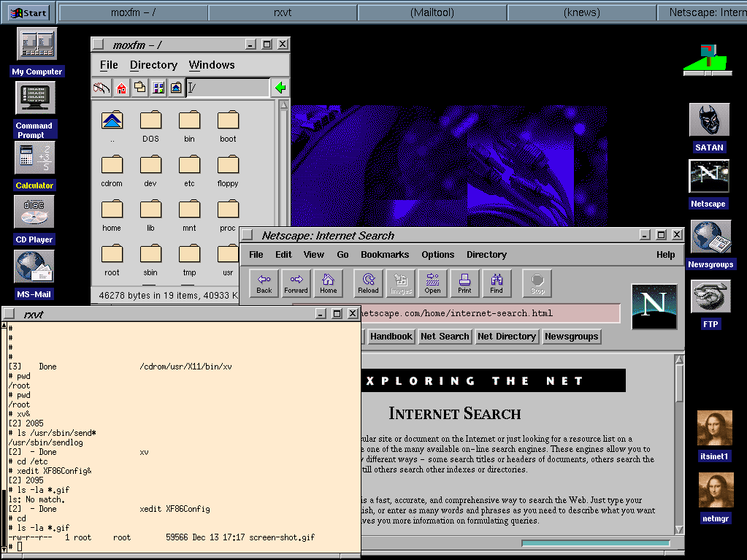Go to home directory in moxfm toolbar
Viewport: 747px width, 560px height.
(x=121, y=88)
